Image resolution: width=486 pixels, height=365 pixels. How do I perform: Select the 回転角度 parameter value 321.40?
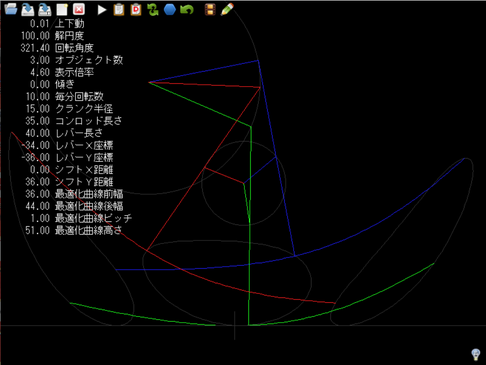click(x=35, y=48)
